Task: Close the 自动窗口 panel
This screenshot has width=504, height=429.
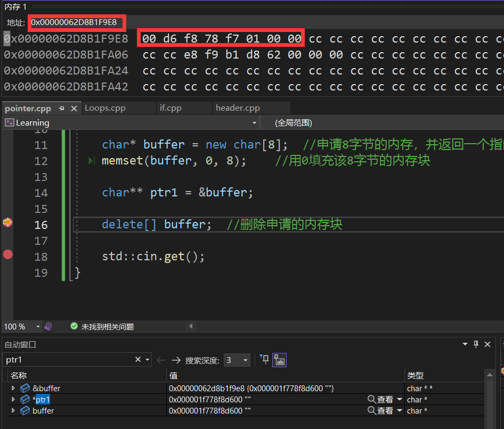Action: [x=487, y=344]
